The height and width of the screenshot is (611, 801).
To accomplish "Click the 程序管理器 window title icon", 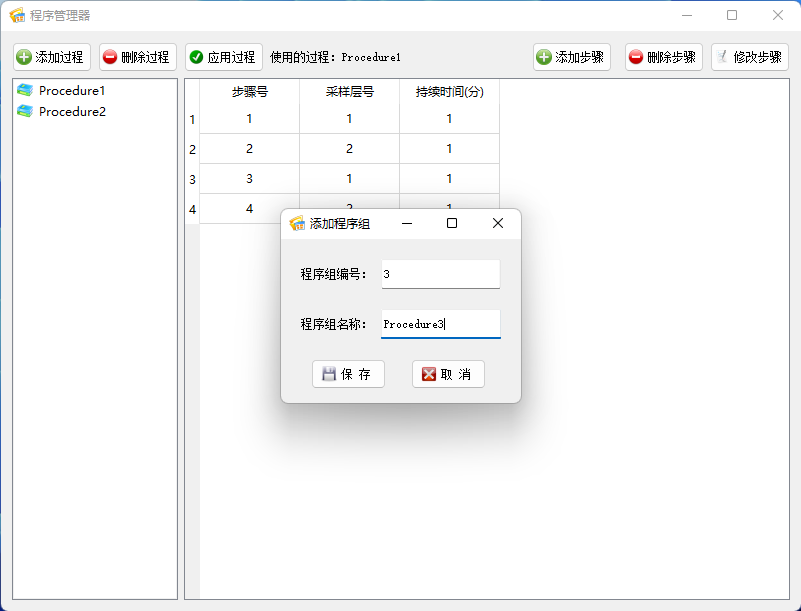I will 17,15.
